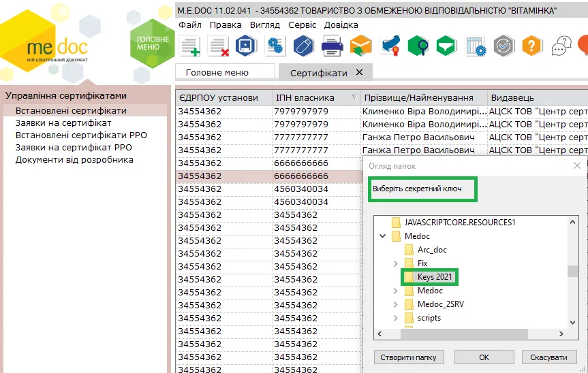Click the ІПН власника column header
This screenshot has width=588, height=373.
pyautogui.click(x=315, y=98)
